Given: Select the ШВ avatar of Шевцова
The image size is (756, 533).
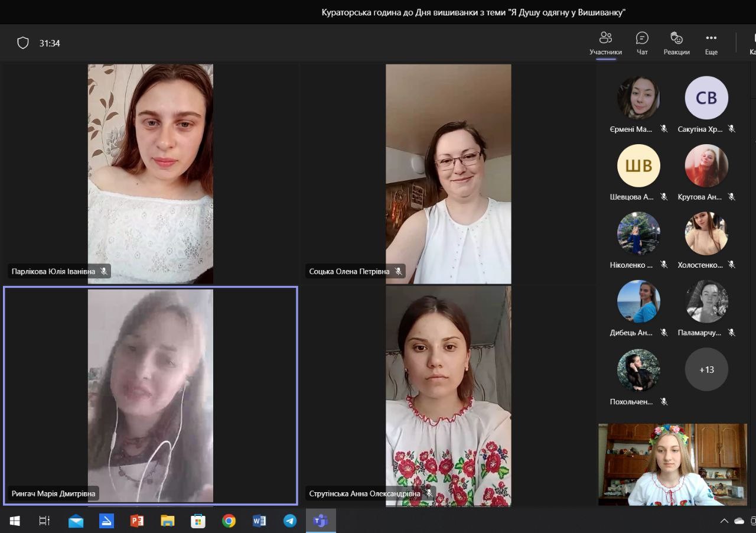Looking at the screenshot, I should click(x=638, y=166).
